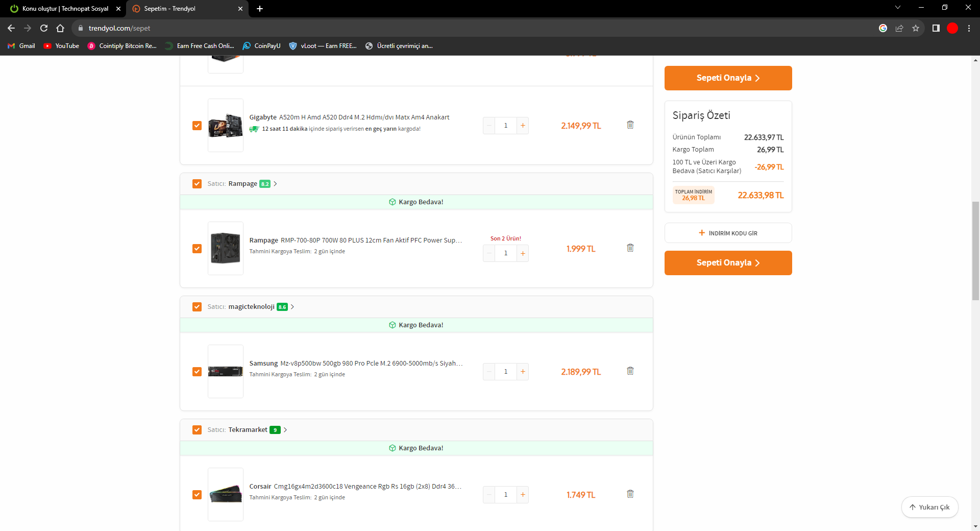Viewport: 980px width, 531px height.
Task: Uncheck the Rampage power supply item checkbox
Action: 197,249
